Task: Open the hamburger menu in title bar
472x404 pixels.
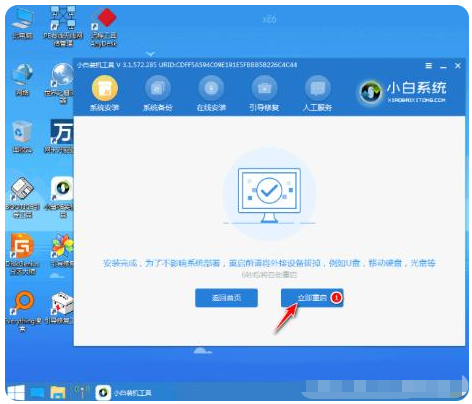Action: coord(429,66)
